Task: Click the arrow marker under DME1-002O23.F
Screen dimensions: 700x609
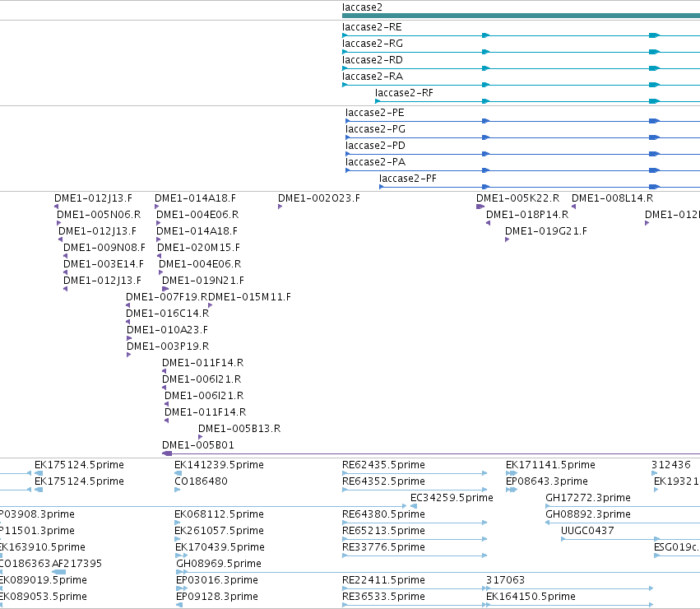Action: point(280,207)
